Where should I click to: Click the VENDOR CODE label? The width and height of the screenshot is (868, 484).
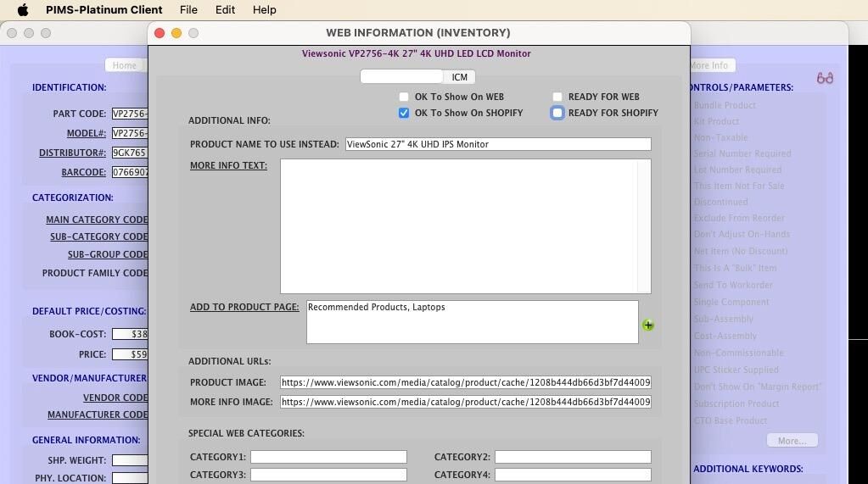coord(115,398)
